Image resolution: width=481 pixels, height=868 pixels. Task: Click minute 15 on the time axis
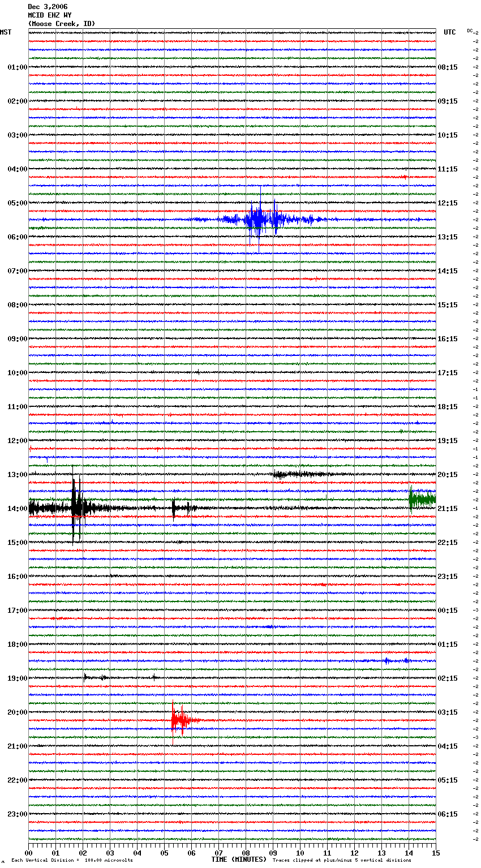tap(436, 853)
